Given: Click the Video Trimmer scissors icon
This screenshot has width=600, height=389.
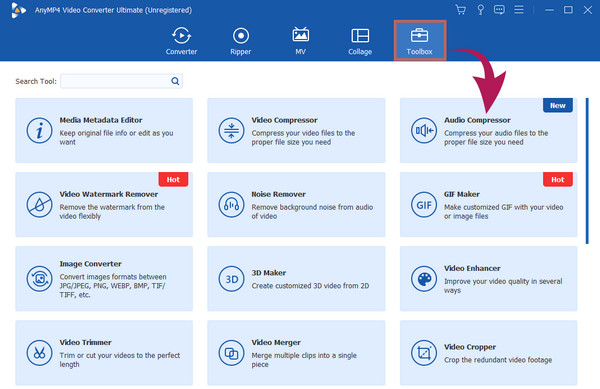Looking at the screenshot, I should (39, 353).
